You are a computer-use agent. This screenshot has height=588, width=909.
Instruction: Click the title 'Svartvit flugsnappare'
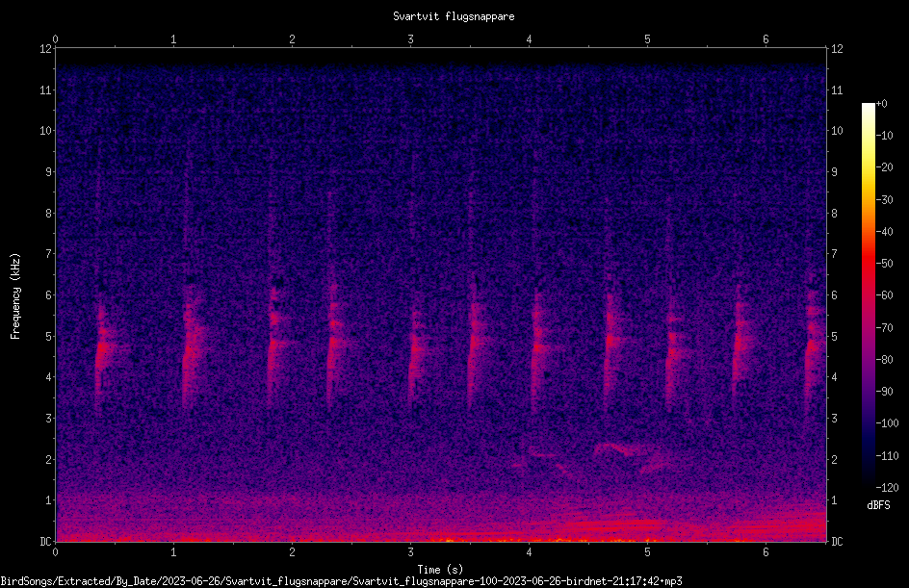(454, 16)
